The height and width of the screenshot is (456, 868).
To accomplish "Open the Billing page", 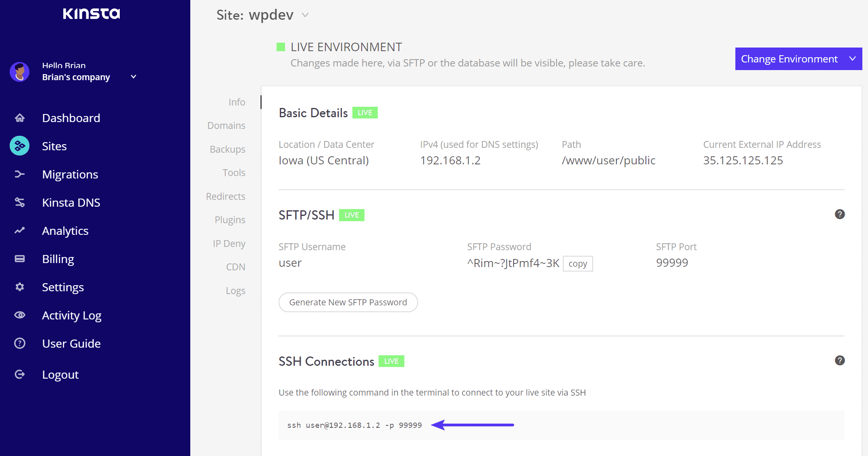I will click(58, 259).
